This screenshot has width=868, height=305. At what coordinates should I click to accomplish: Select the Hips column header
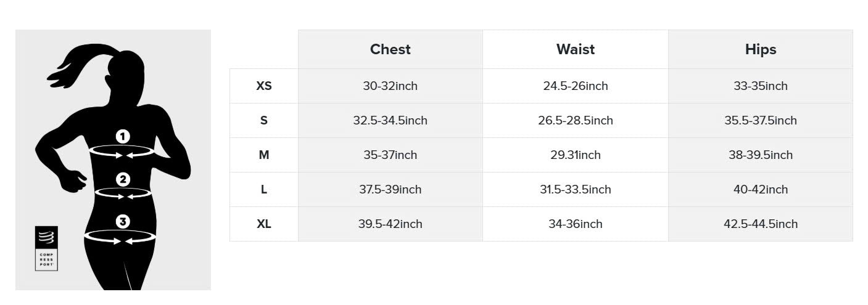coord(760,49)
